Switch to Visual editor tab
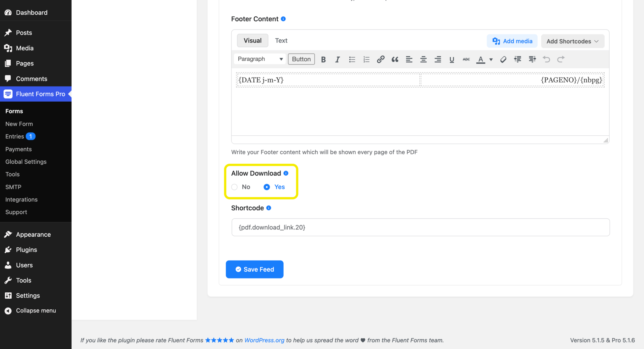644x349 pixels. click(x=253, y=41)
